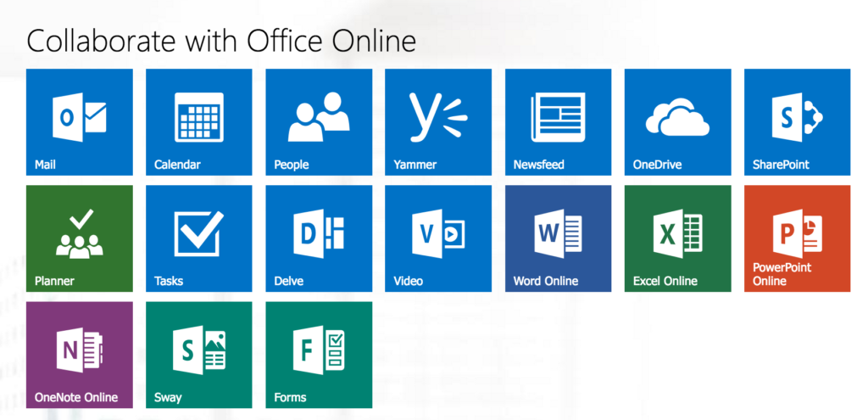Click the 'Collaborate with Office Online' heading
The width and height of the screenshot is (868, 420).
click(x=221, y=41)
